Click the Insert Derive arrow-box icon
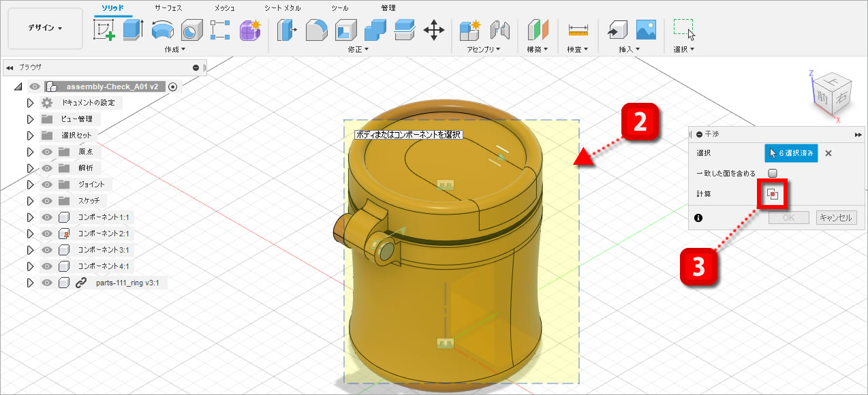Screen dimensions: 868x395 tap(617, 30)
